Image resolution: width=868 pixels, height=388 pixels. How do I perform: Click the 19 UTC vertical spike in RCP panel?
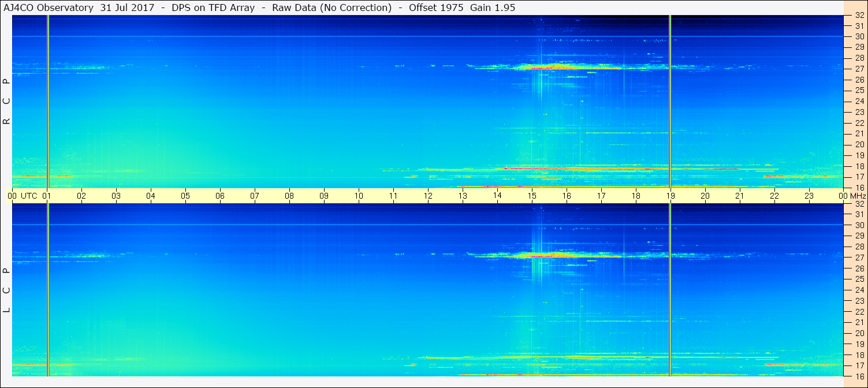[669, 101]
